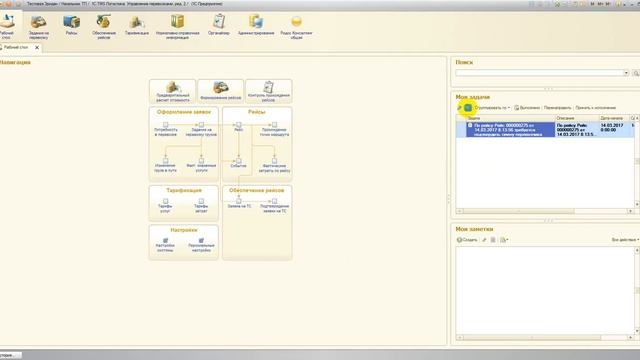The height and width of the screenshot is (360, 640).
Task: Open the Все действия dropdown
Action: coord(625,240)
